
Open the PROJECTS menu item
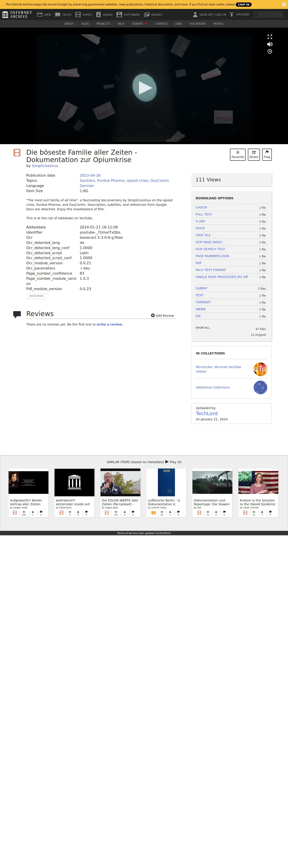(x=103, y=24)
